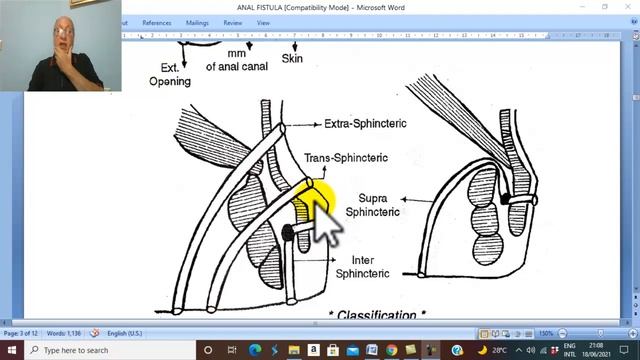
Task: Open the References ribbon tab
Action: (157, 23)
